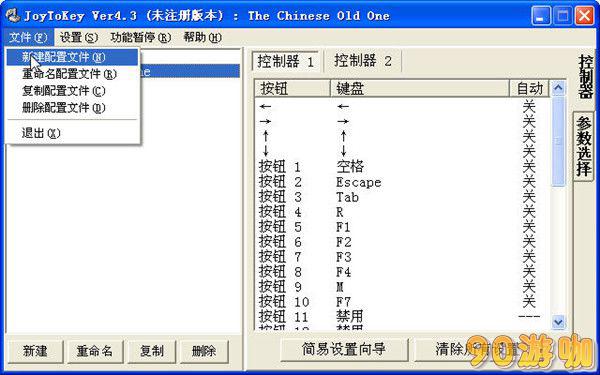600x375 pixels.
Task: Select the vertical 控制器 side tab
Action: click(585, 77)
